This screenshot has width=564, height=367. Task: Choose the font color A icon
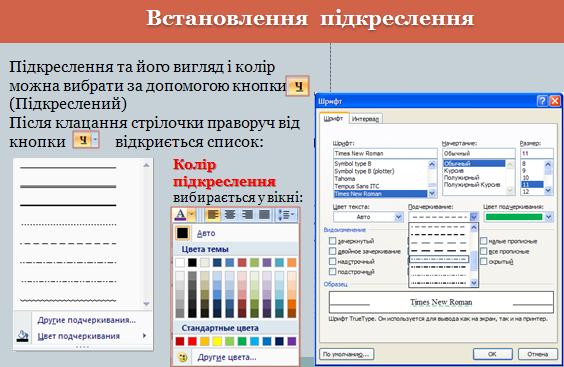tap(180, 215)
